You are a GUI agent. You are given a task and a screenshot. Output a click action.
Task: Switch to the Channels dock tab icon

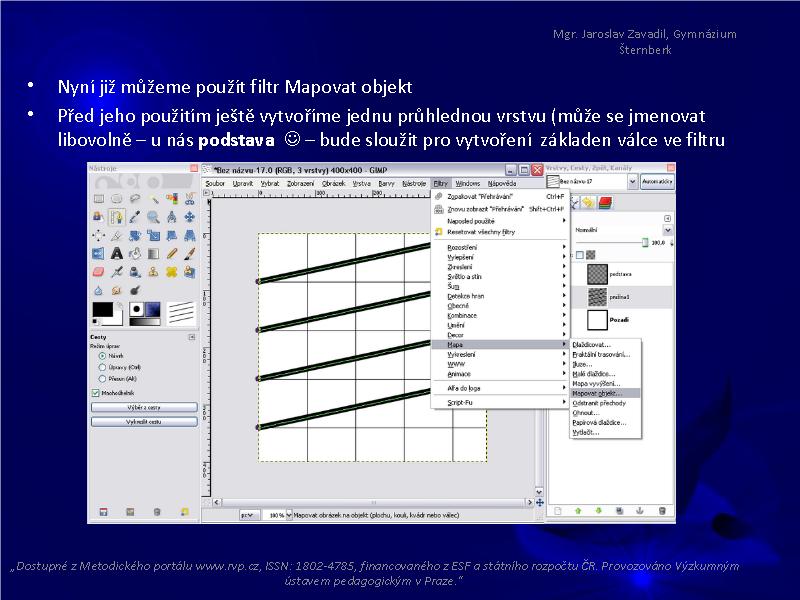[x=605, y=203]
